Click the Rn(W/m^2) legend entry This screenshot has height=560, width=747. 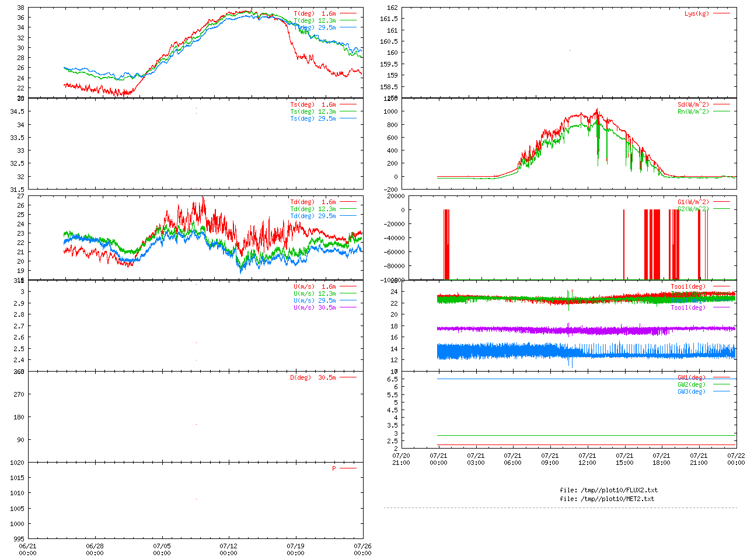(693, 111)
